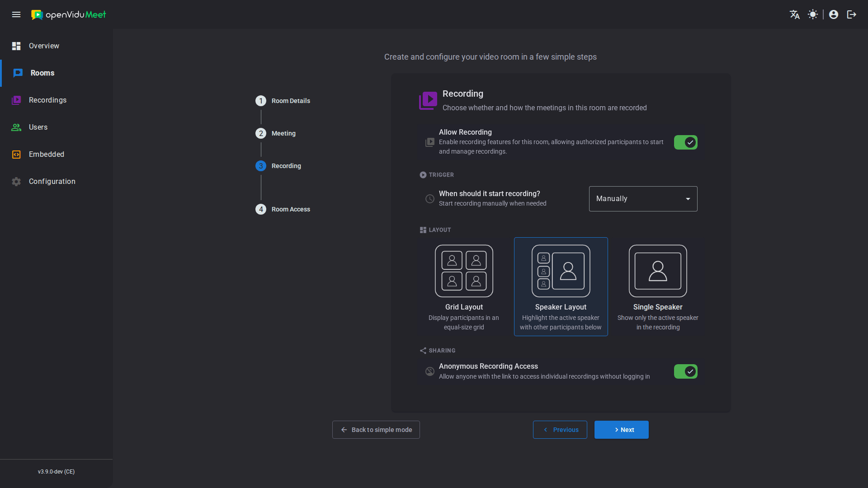Click the Embedded code icon
868x488 pixels.
(x=16, y=155)
